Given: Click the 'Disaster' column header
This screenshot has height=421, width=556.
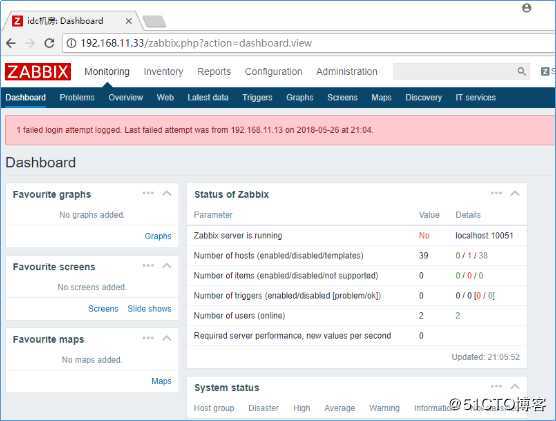Looking at the screenshot, I should point(263,408).
